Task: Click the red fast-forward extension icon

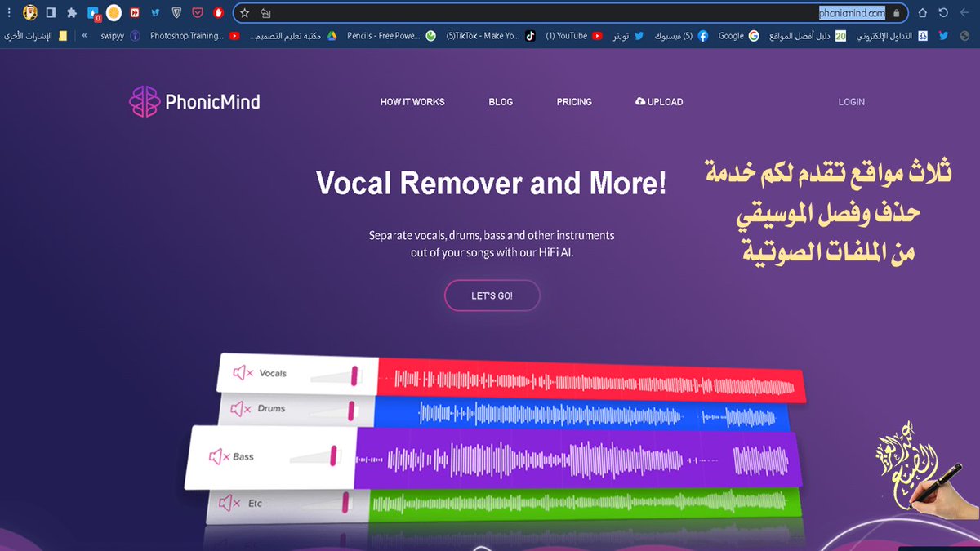Action: (x=135, y=13)
